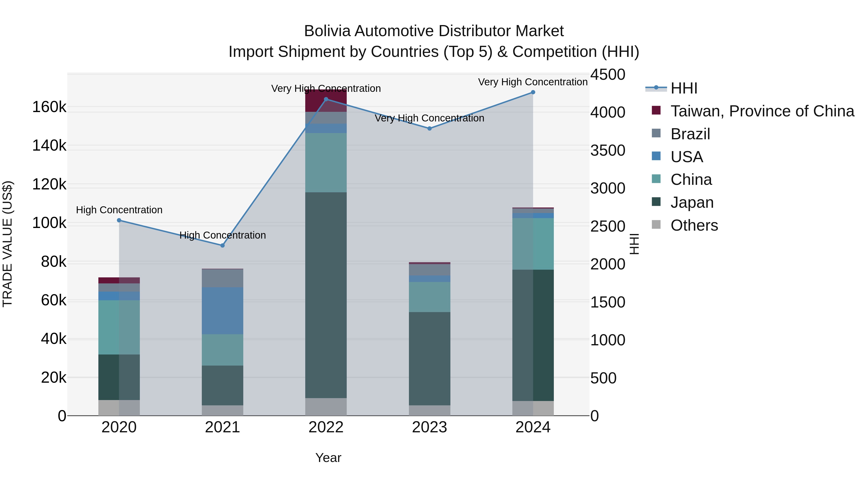
Task: Click the Year axis title
Action: point(328,458)
